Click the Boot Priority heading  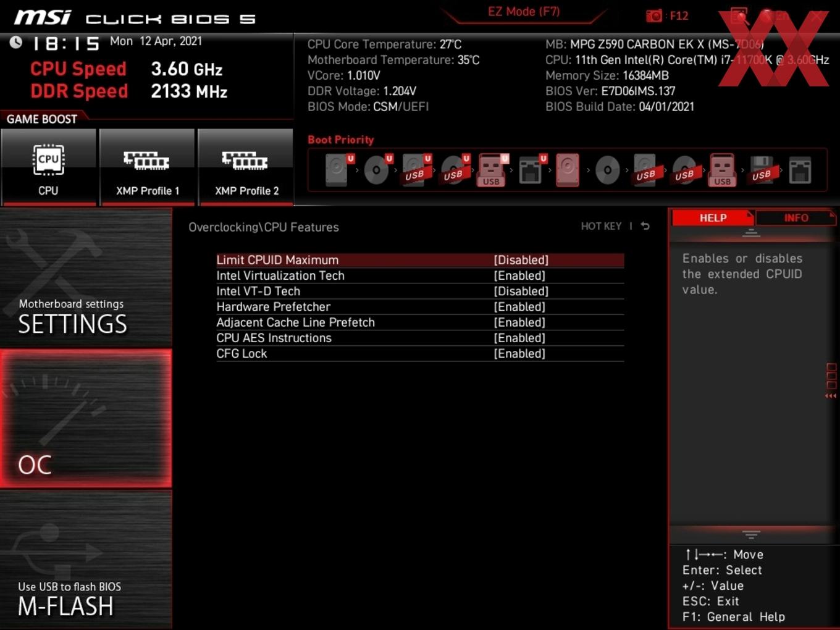pos(341,140)
